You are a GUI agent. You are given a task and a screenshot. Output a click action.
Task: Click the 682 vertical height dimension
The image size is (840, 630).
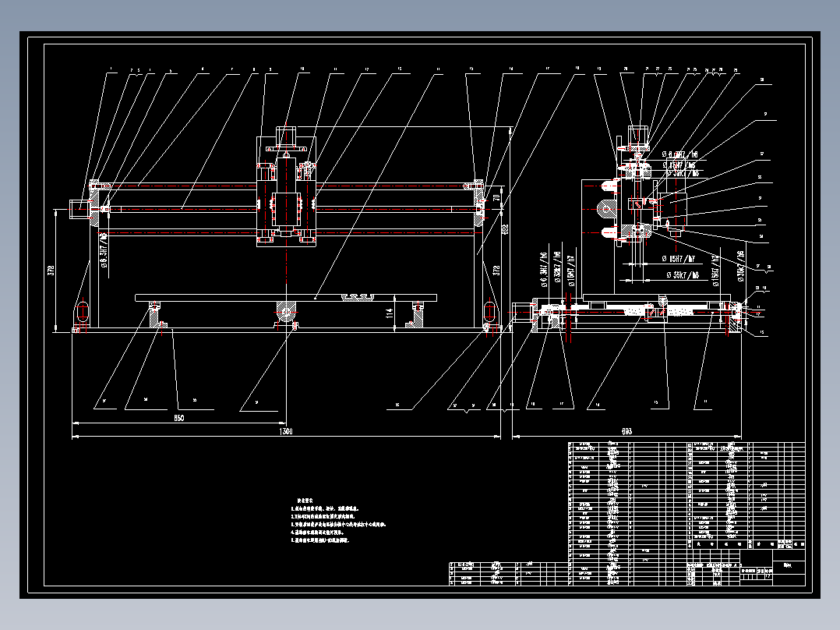coord(505,229)
